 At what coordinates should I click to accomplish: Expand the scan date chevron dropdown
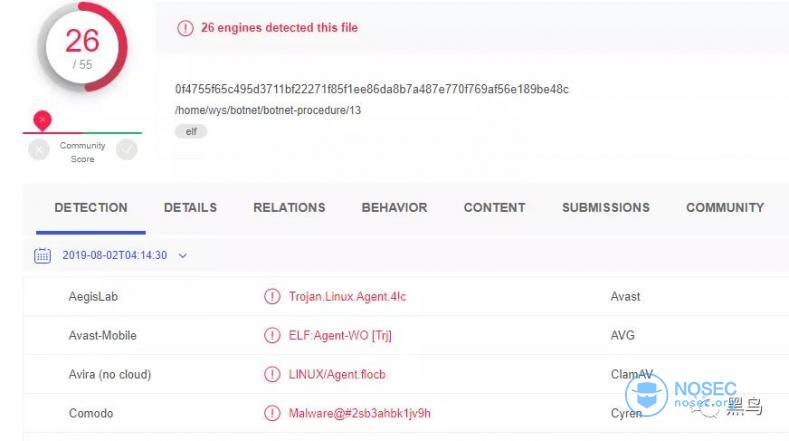pyautogui.click(x=183, y=256)
